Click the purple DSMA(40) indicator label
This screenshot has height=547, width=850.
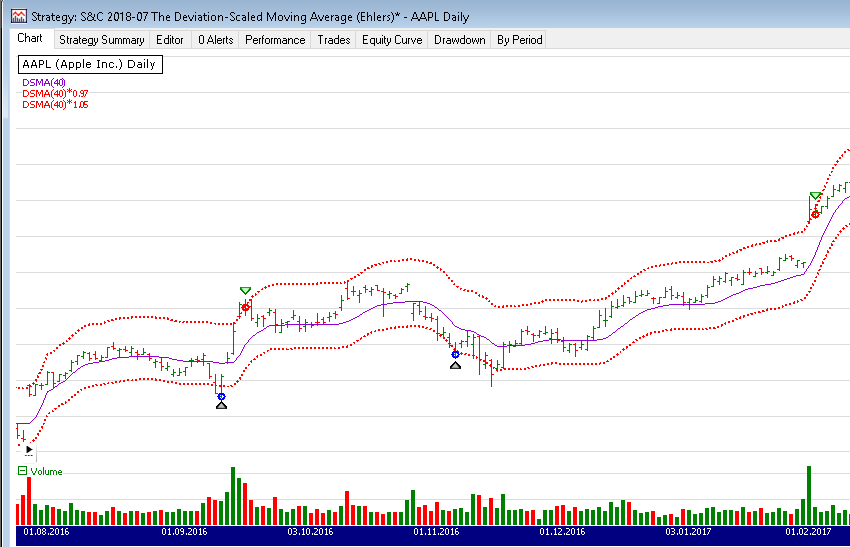point(43,82)
